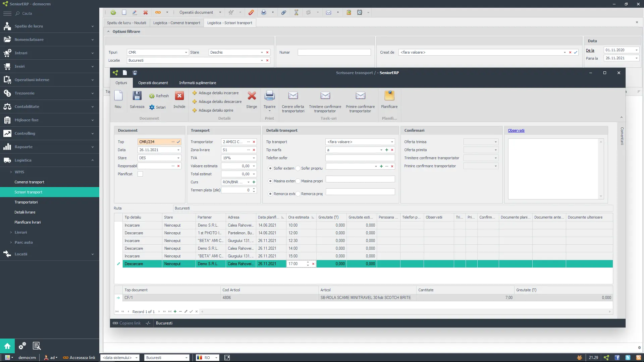Toggle the Planificat checkbox
This screenshot has width=644, height=362.
point(141,174)
